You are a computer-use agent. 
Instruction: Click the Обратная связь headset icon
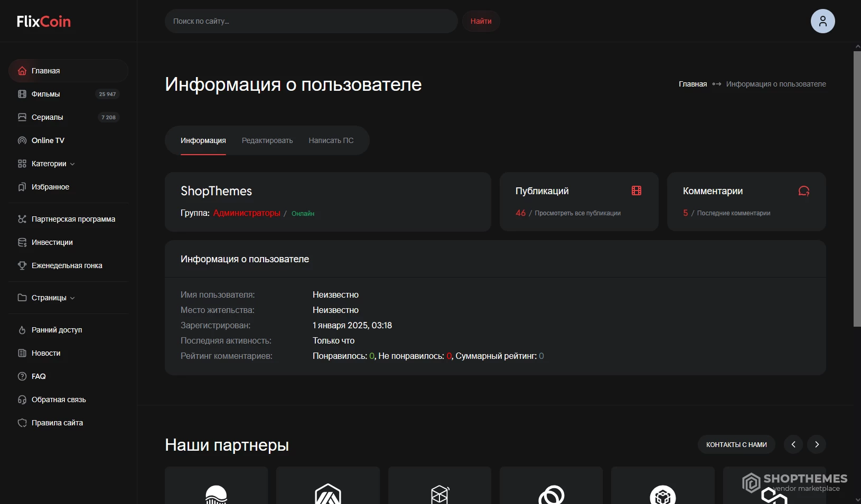click(x=22, y=400)
